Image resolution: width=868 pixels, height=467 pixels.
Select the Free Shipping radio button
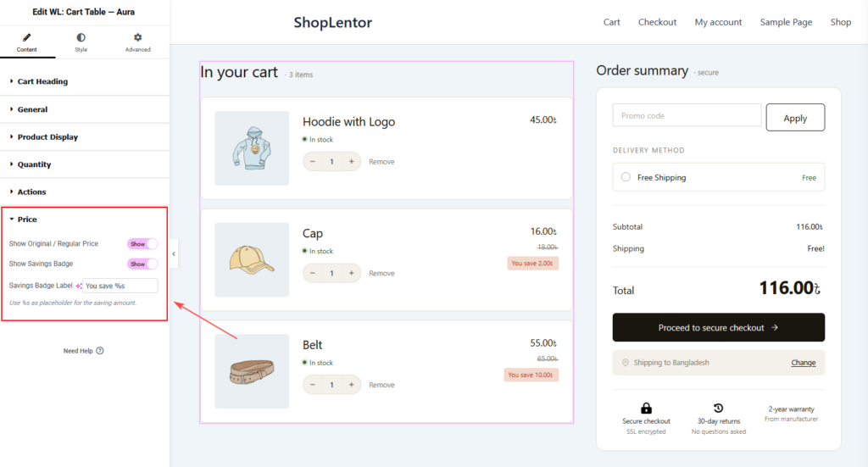(626, 177)
